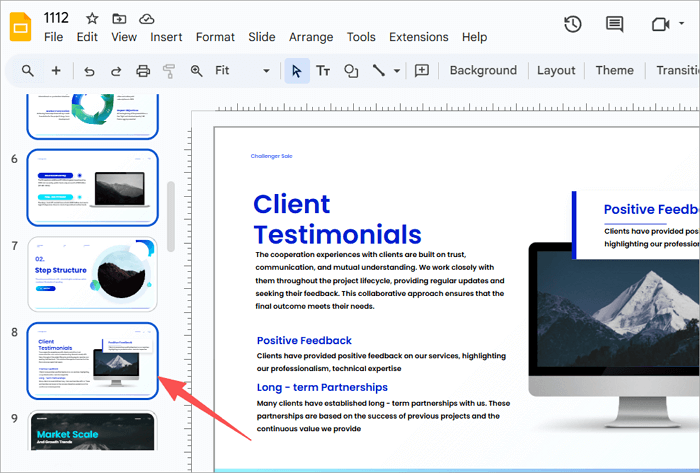Open the Theme panel
Screen dimensions: 700x473
pos(614,71)
